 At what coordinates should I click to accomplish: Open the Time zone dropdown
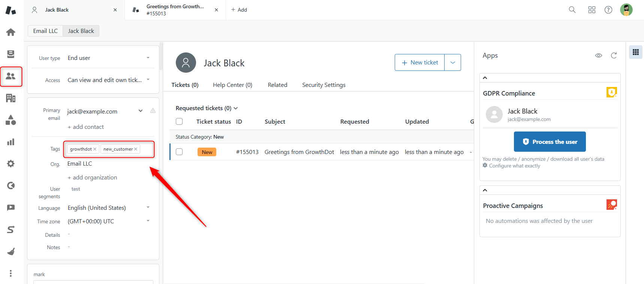[109, 221]
